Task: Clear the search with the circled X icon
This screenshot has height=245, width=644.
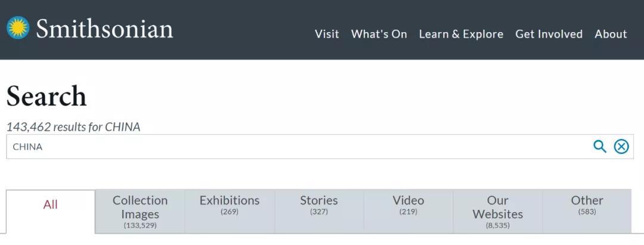Action: [621, 147]
